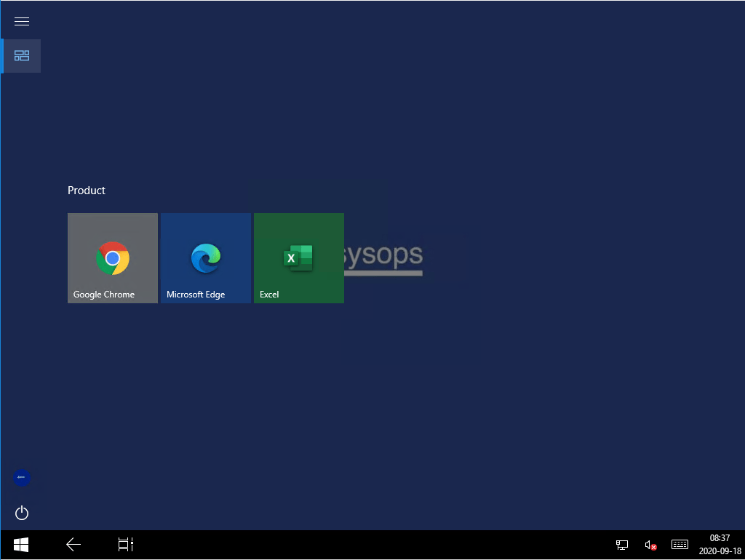This screenshot has width=745, height=560.
Task: Click the date 2020-09-18 in tray
Action: tap(718, 550)
